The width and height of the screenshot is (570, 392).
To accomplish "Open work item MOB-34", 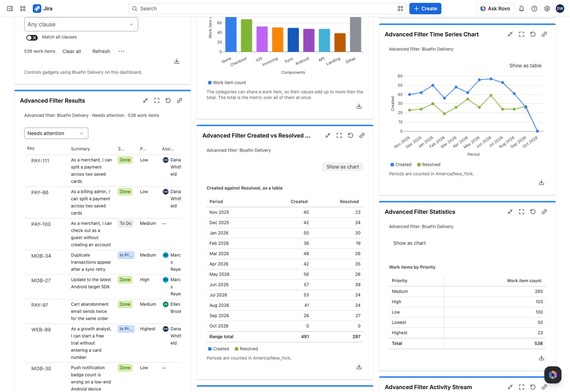I will [x=41, y=256].
